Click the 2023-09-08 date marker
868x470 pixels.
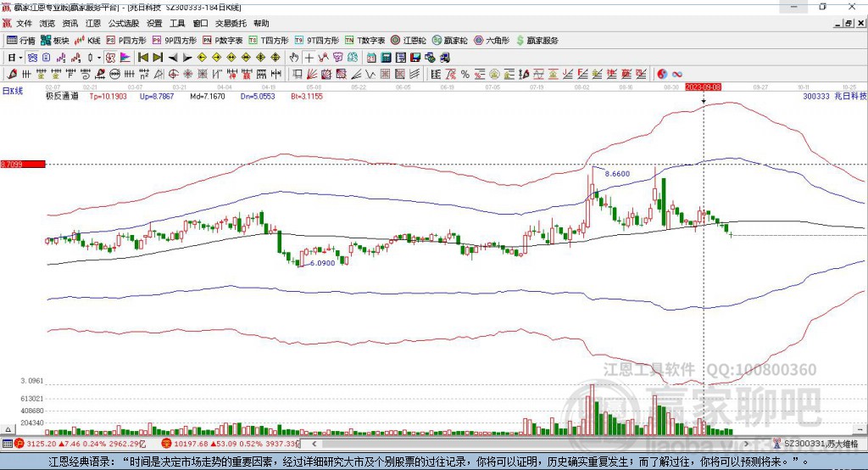tap(703, 87)
